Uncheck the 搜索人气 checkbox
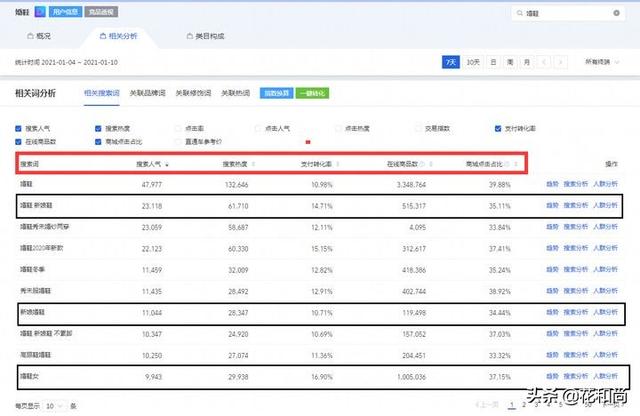Screen dimensions: 640x416 coord(19,128)
